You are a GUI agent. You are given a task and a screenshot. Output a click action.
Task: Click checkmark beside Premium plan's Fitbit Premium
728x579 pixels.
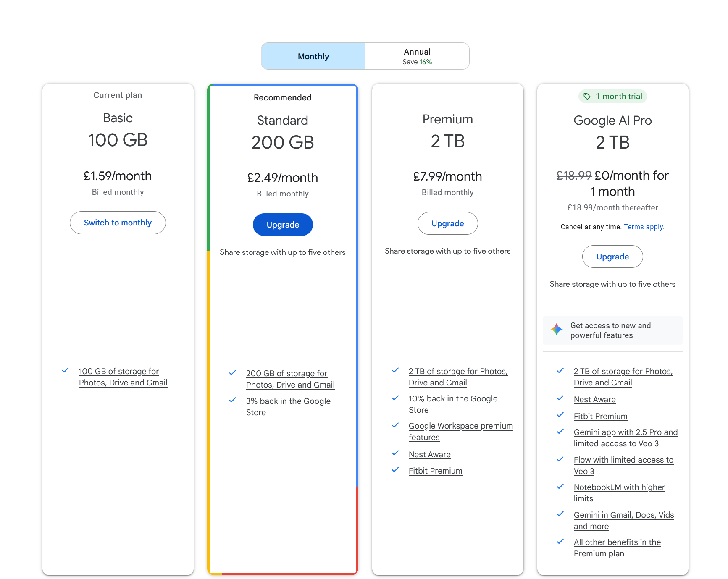click(x=395, y=470)
